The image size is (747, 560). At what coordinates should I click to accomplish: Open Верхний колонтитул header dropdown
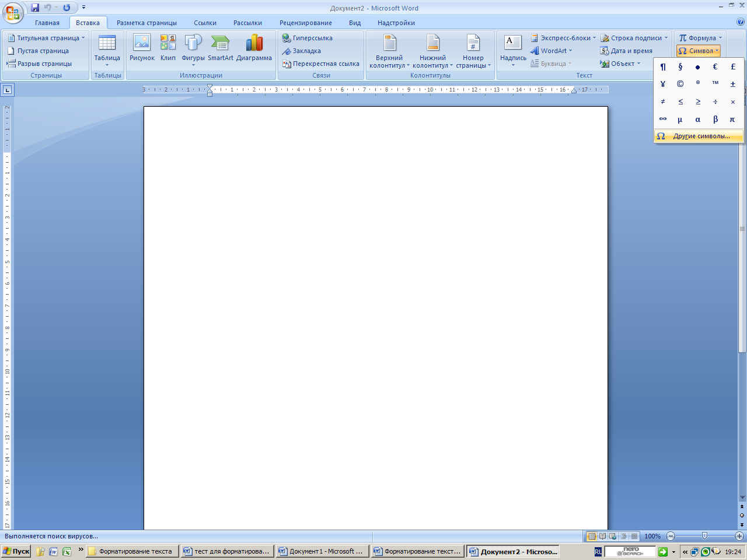coord(389,51)
